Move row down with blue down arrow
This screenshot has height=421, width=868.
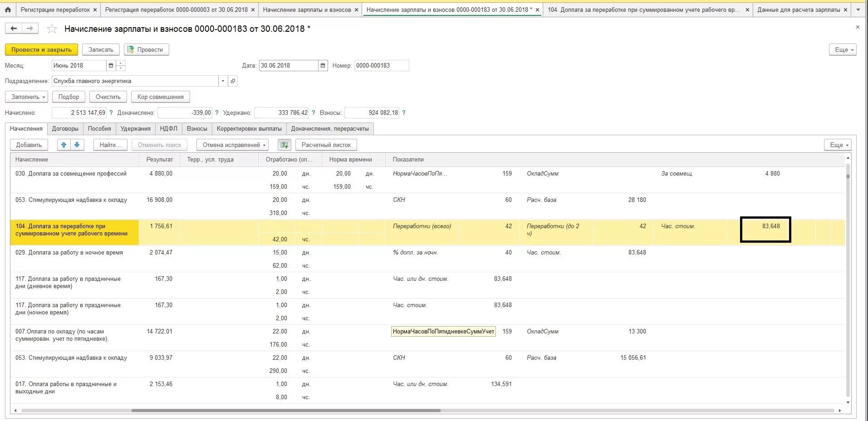pos(77,145)
